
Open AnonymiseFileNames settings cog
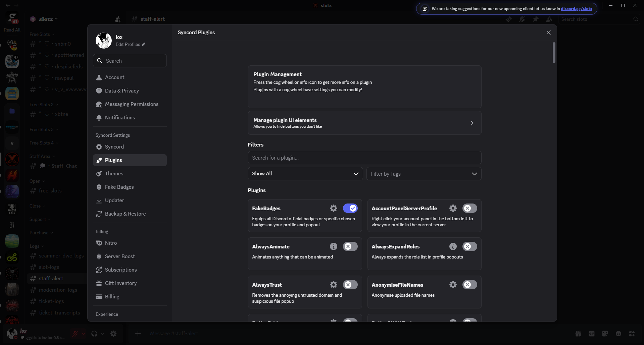[x=453, y=285]
